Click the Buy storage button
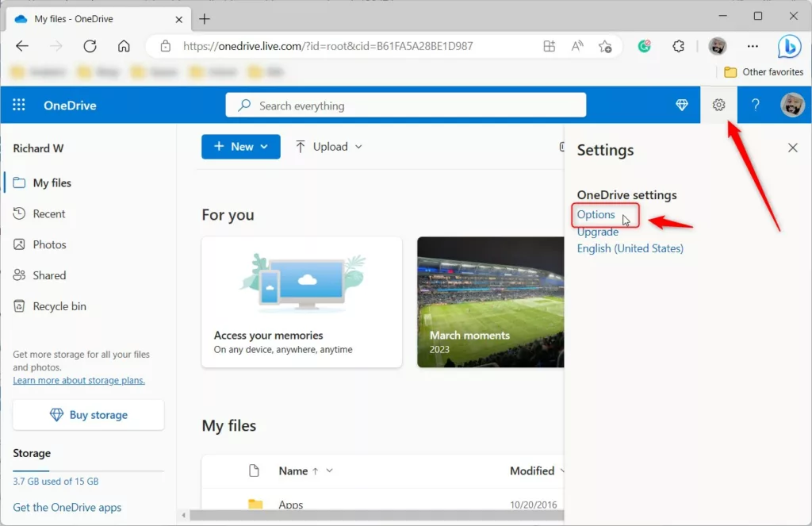812x526 pixels. tap(89, 415)
